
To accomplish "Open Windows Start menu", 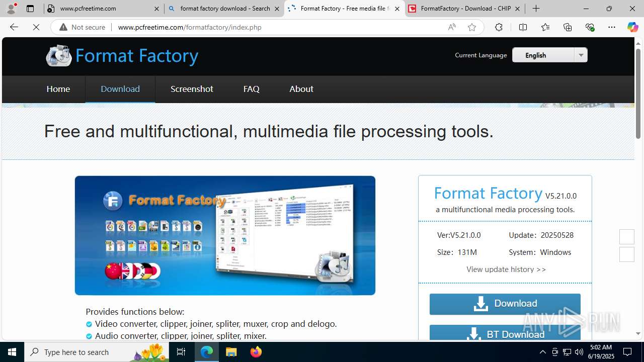I will tap(12, 352).
